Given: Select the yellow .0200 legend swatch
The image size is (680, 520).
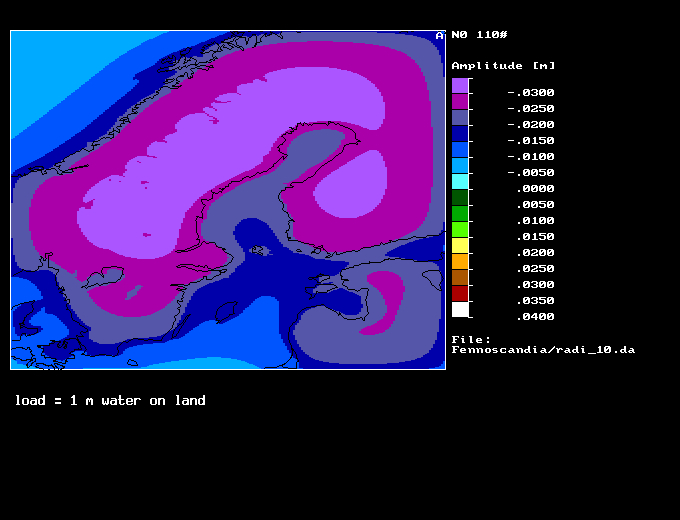Looking at the screenshot, I should (460, 246).
